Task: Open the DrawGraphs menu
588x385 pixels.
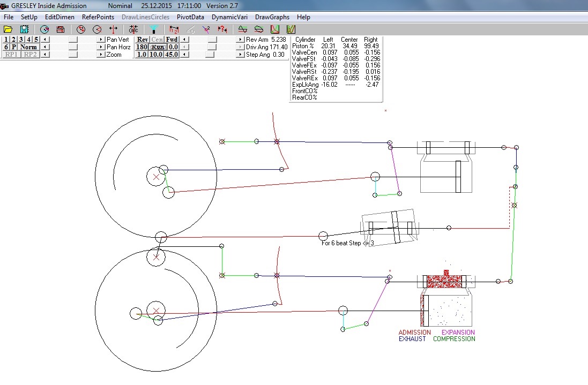Action: click(272, 17)
